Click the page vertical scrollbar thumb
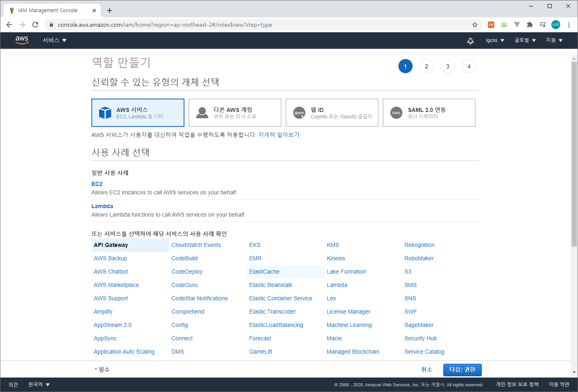The image size is (578, 392). pyautogui.click(x=574, y=154)
